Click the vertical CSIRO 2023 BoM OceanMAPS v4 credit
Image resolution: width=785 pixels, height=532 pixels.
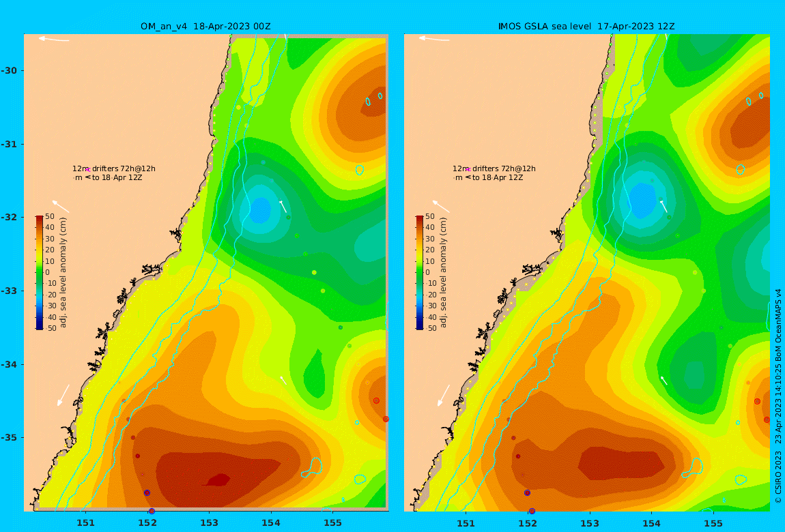(x=778, y=396)
